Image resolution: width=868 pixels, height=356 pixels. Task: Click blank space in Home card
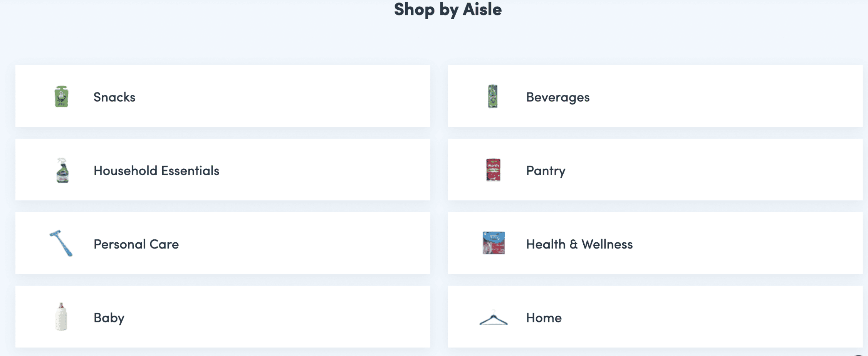tap(713, 317)
